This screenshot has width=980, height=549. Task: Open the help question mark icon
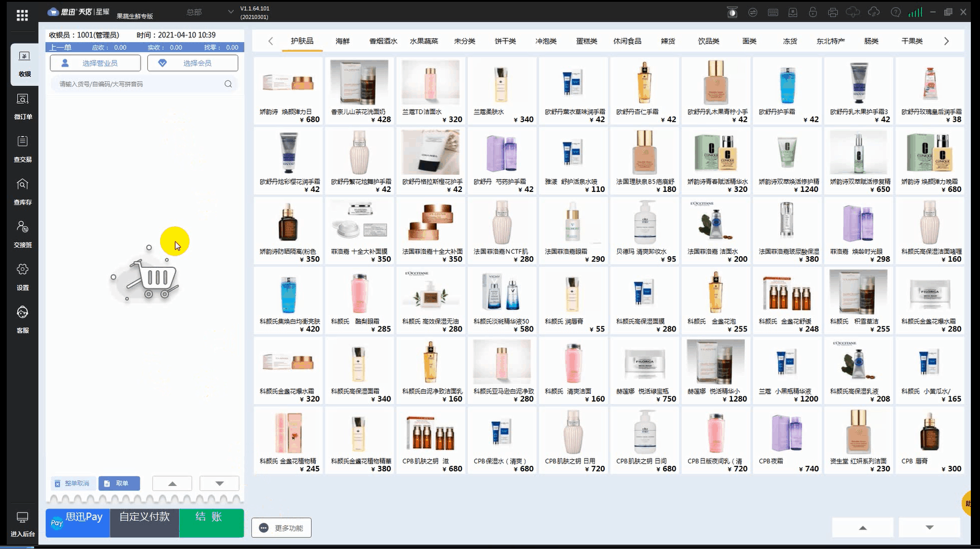tap(896, 12)
